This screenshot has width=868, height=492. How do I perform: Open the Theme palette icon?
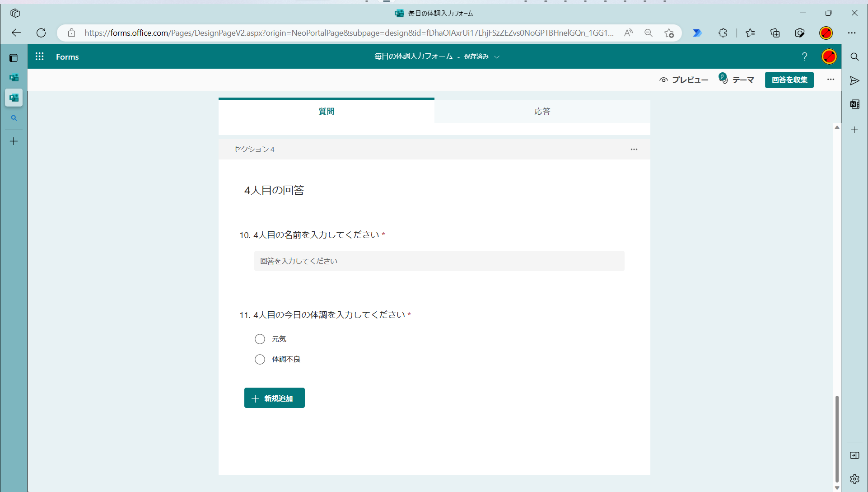[x=723, y=79]
